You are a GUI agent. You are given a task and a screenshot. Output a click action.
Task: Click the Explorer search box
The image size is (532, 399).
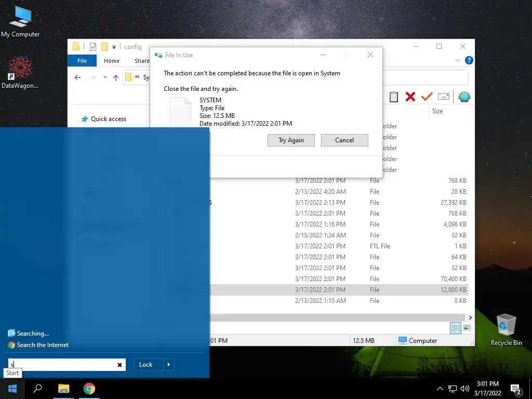pos(425,78)
